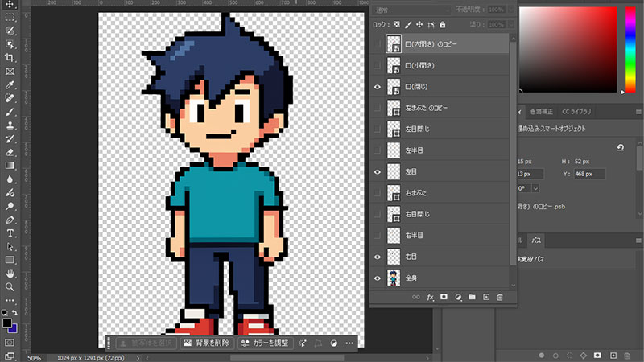Click the カラーを調整 button
This screenshot has width=644, height=362.
click(266, 343)
